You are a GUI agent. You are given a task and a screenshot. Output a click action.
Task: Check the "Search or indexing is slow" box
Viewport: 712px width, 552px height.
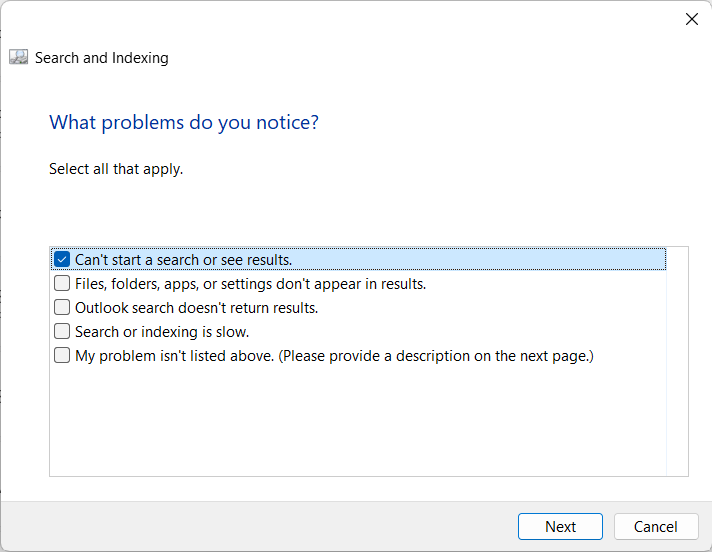click(x=62, y=332)
